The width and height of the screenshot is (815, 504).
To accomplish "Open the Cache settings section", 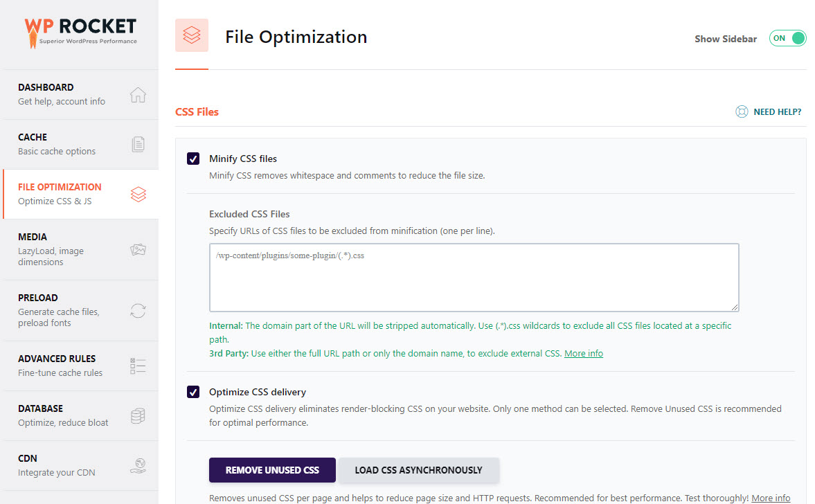I will [x=80, y=145].
